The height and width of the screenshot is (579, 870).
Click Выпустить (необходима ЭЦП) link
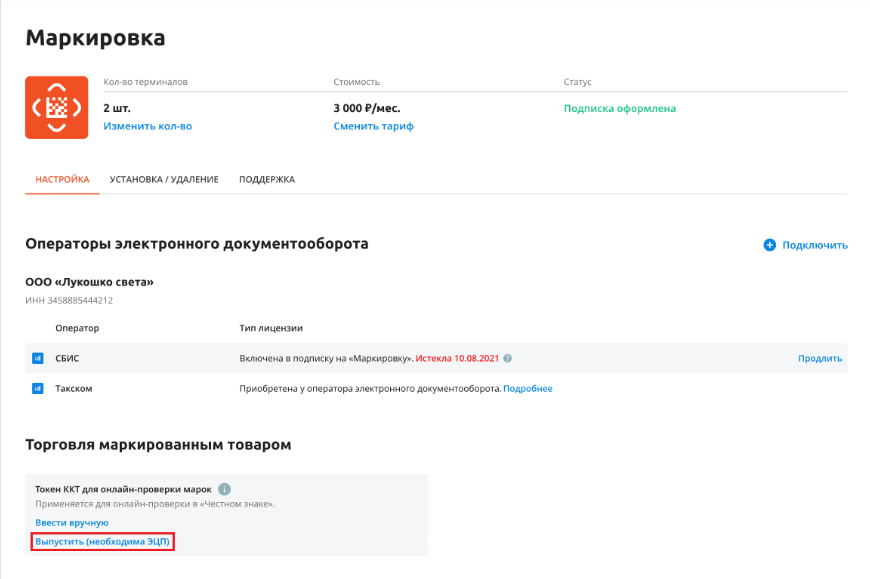[x=103, y=541]
